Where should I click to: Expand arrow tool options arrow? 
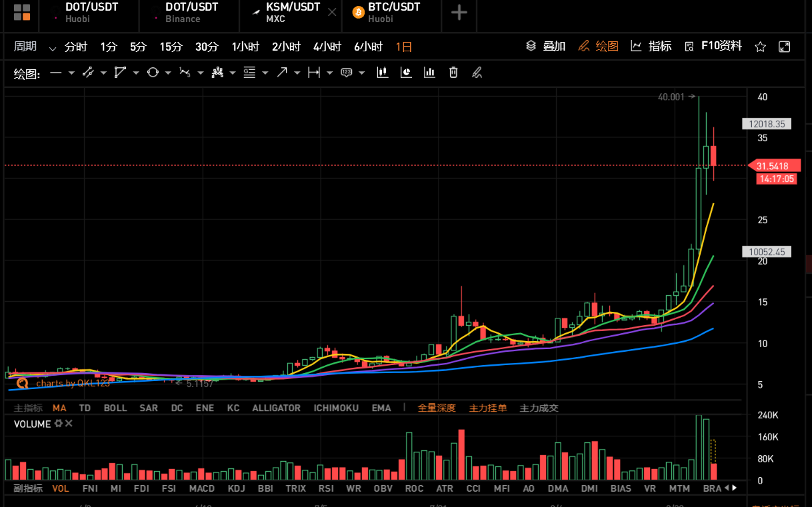pos(297,73)
